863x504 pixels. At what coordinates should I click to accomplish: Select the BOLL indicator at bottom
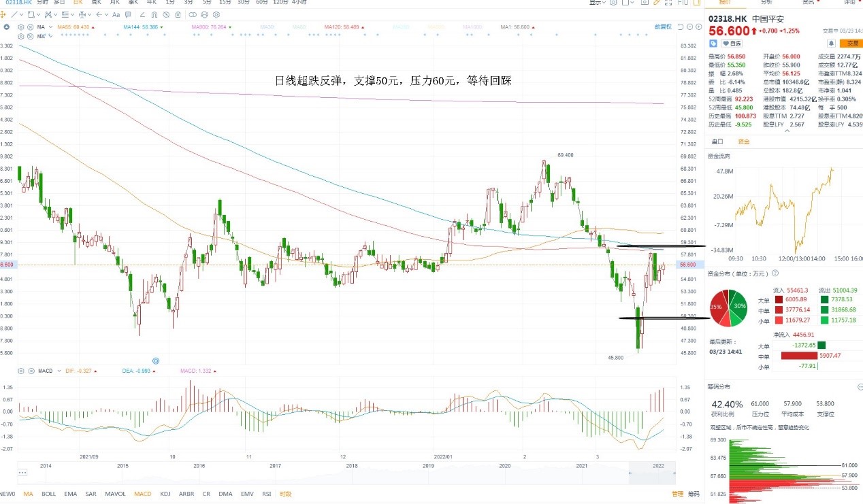pos(48,494)
